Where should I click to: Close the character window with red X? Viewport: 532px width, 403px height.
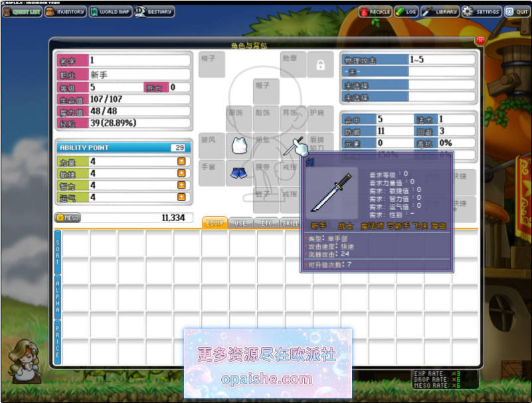[480, 40]
